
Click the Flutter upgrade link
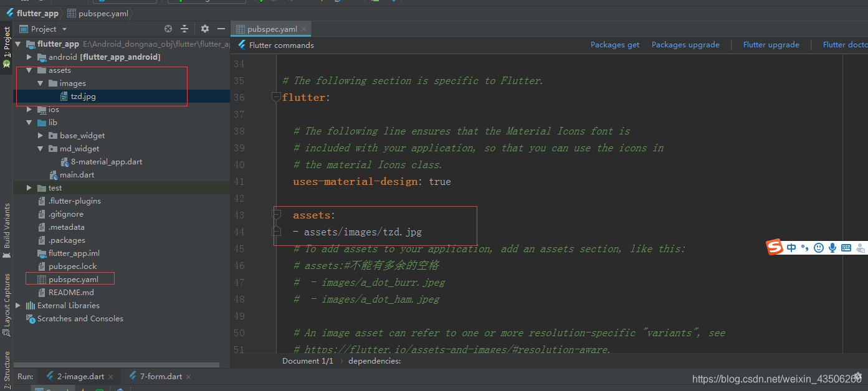click(x=771, y=45)
